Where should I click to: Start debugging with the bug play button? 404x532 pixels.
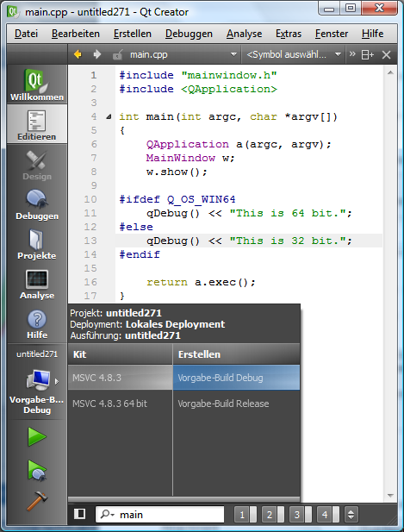36,470
